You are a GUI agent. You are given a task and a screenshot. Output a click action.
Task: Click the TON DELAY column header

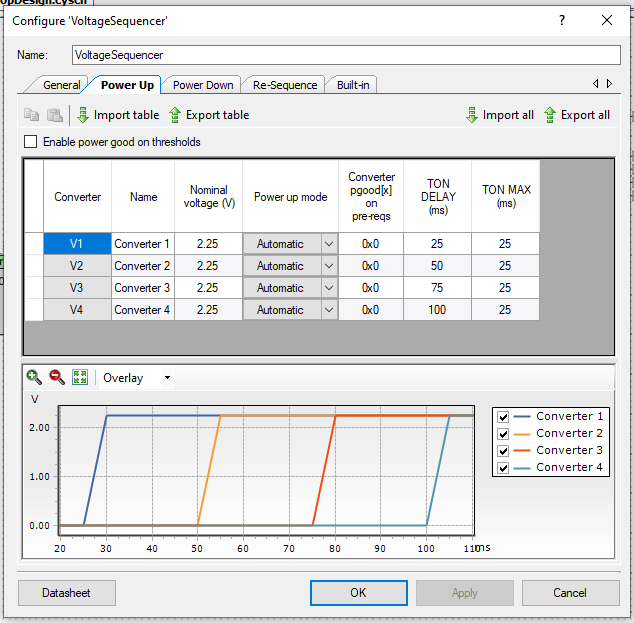click(437, 196)
